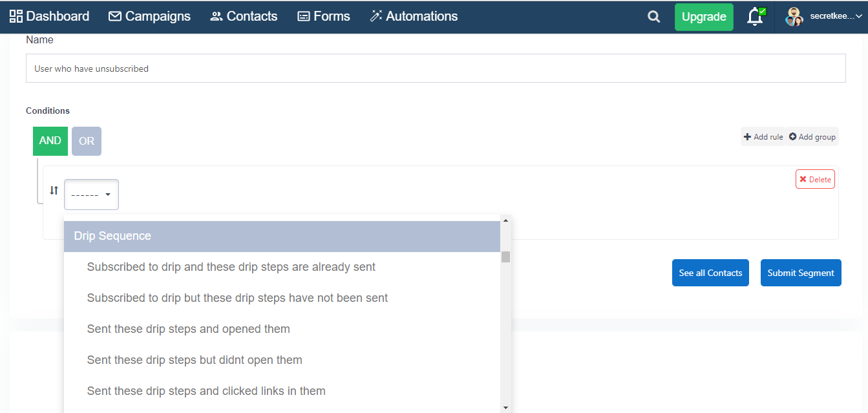
Task: Navigate to the Forms page
Action: 323,16
